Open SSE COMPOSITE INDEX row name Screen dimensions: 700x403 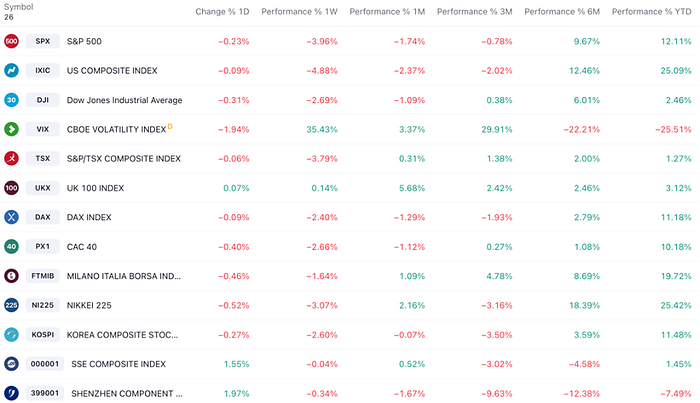pos(118,364)
